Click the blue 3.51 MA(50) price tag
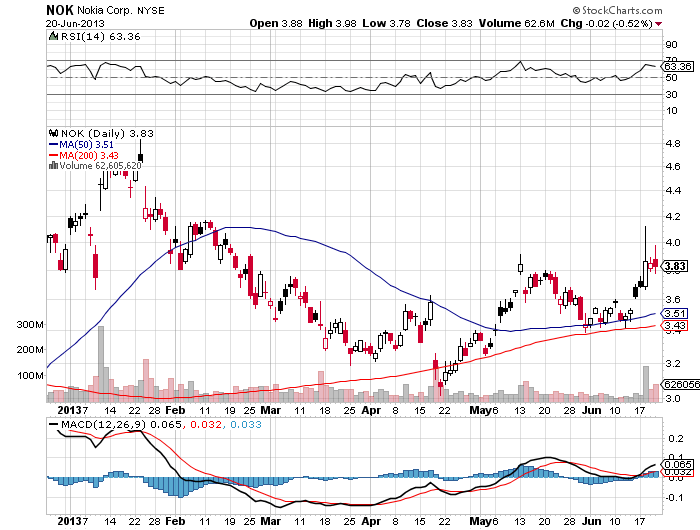Screen dimensions: 700x530 click(x=675, y=313)
